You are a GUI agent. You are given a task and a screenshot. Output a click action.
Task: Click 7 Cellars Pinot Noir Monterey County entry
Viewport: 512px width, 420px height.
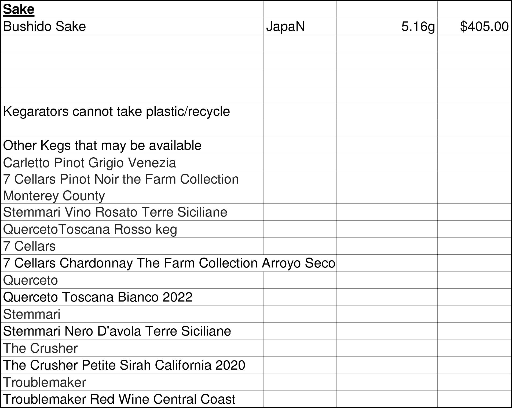pyautogui.click(x=121, y=187)
